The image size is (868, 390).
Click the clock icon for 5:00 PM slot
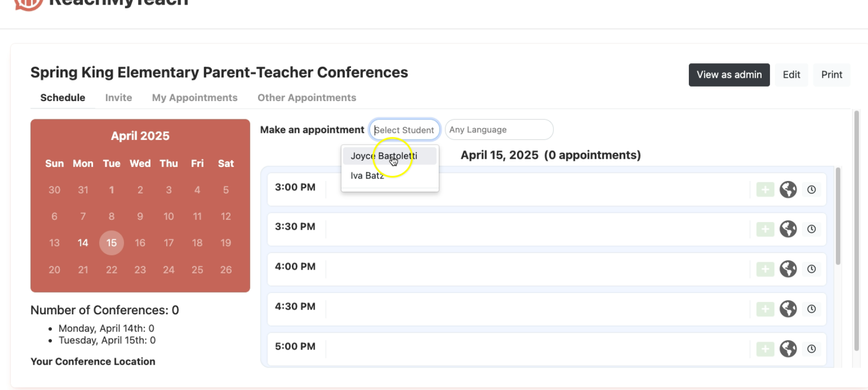coord(811,349)
